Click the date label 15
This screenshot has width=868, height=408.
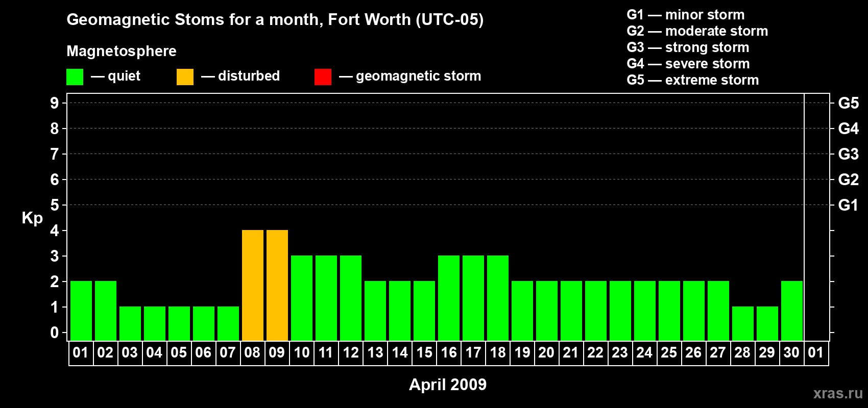pos(424,352)
